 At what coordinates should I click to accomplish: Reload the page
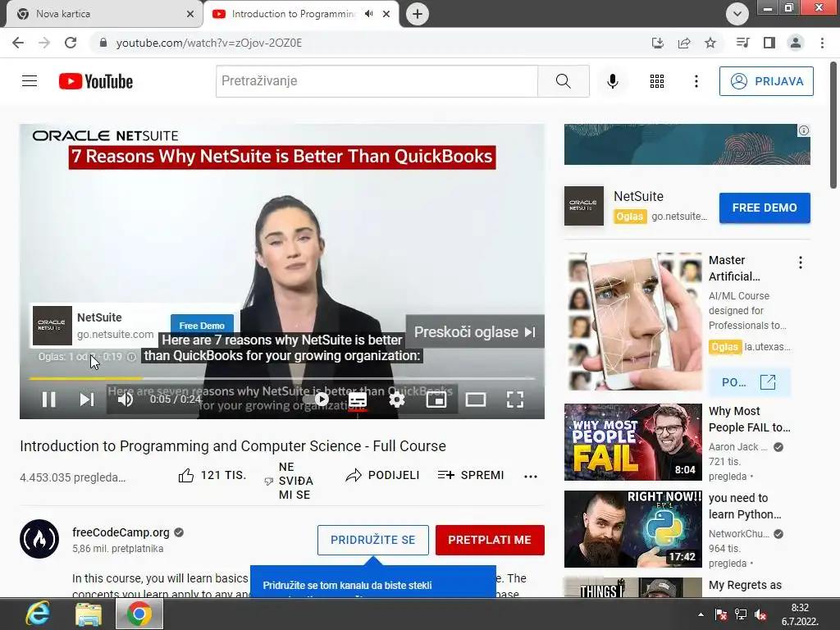pyautogui.click(x=71, y=43)
